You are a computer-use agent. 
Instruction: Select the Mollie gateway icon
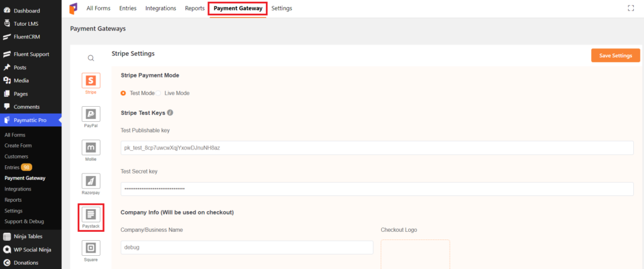[x=91, y=147]
